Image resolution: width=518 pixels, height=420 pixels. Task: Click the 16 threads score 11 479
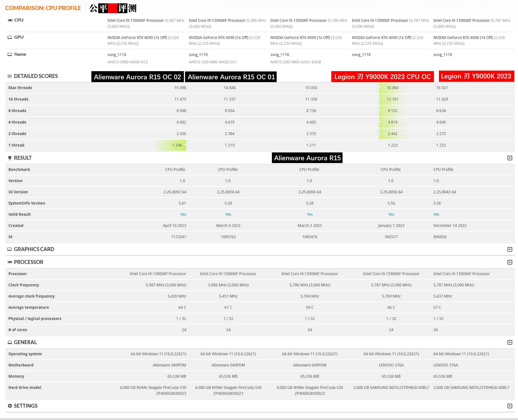click(180, 99)
